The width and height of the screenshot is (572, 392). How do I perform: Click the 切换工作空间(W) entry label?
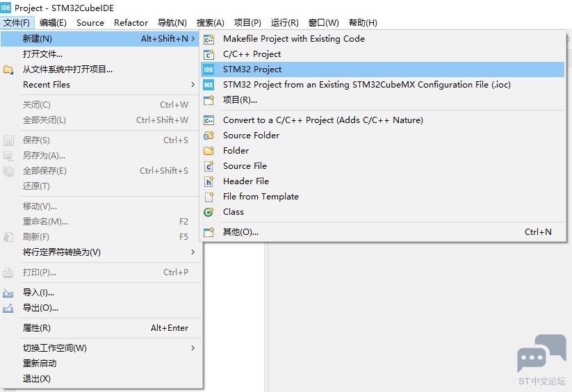coord(55,348)
